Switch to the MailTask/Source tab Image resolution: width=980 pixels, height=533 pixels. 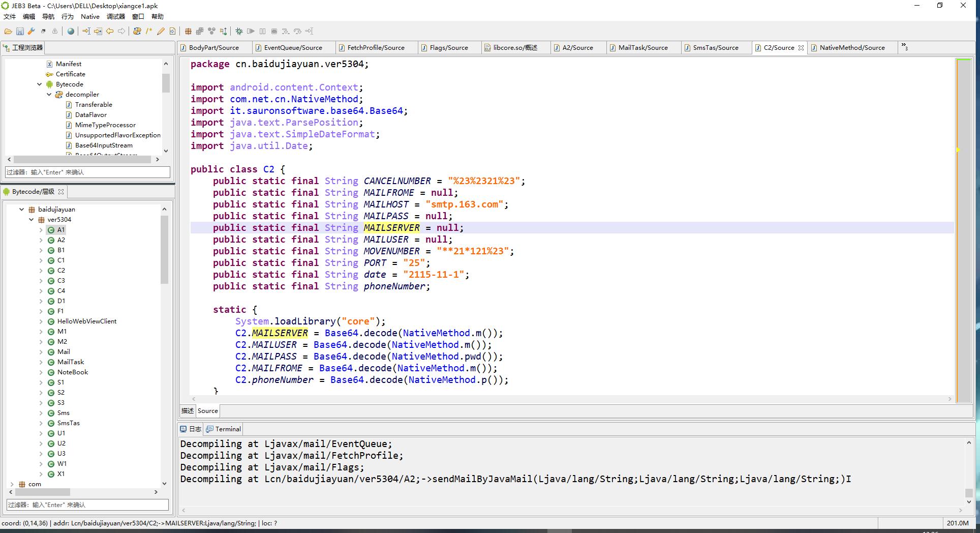(x=643, y=48)
